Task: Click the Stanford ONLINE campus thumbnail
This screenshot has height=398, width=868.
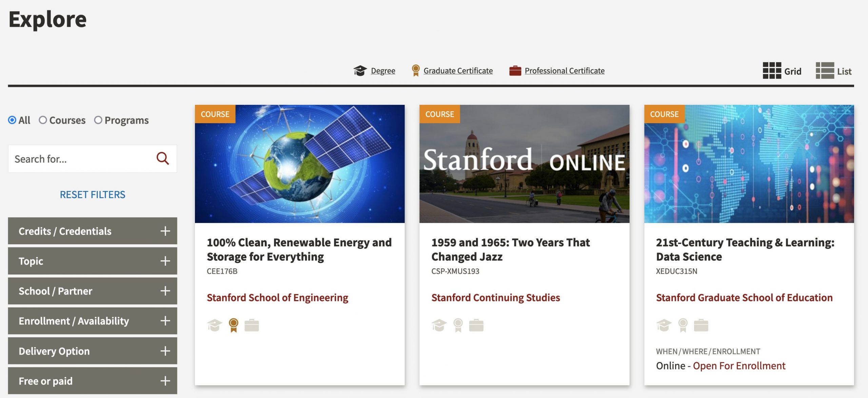Action: [524, 164]
